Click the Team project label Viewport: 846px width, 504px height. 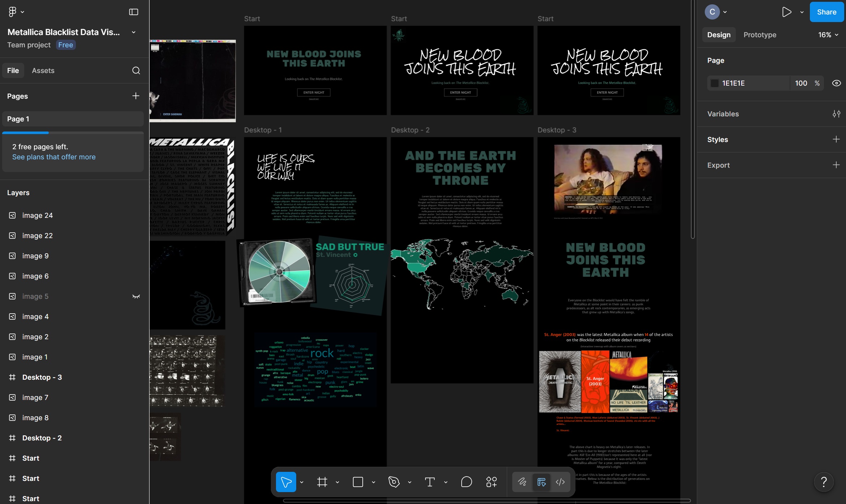[x=29, y=45]
